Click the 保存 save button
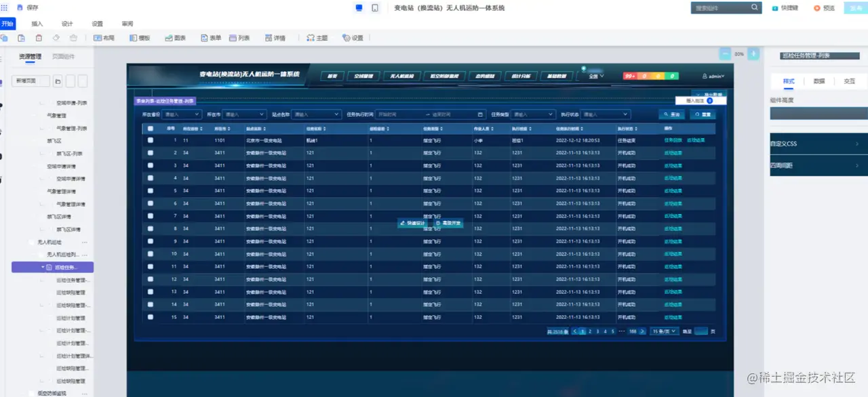The width and height of the screenshot is (868, 397). (x=28, y=7)
